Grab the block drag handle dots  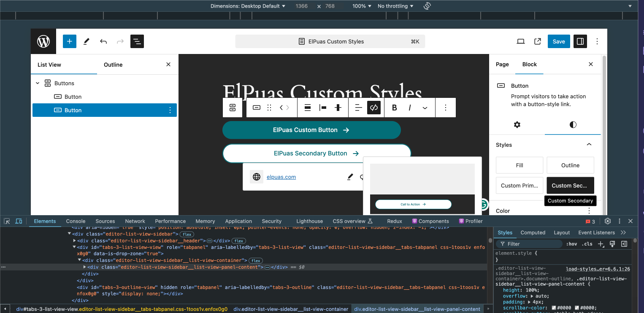[269, 108]
